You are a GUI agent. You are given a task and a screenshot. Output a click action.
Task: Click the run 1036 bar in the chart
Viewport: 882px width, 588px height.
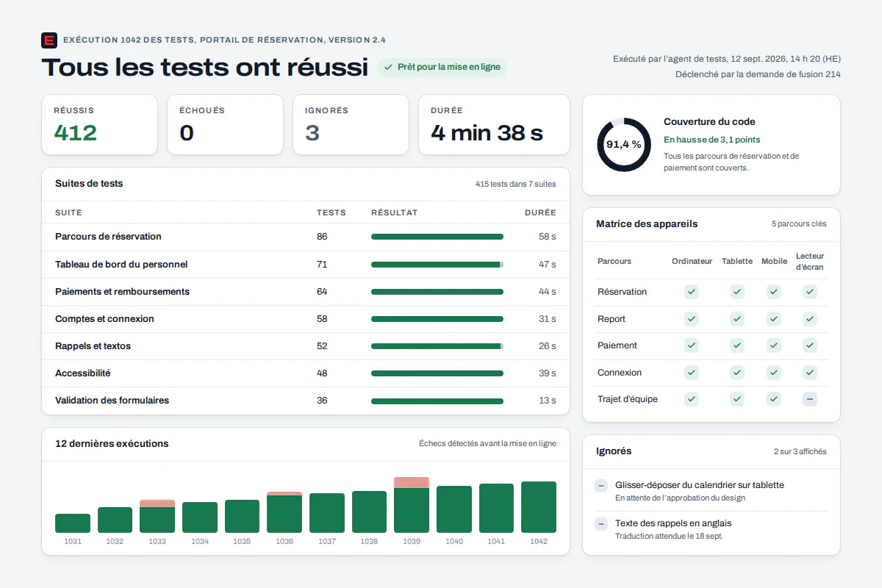(x=284, y=512)
